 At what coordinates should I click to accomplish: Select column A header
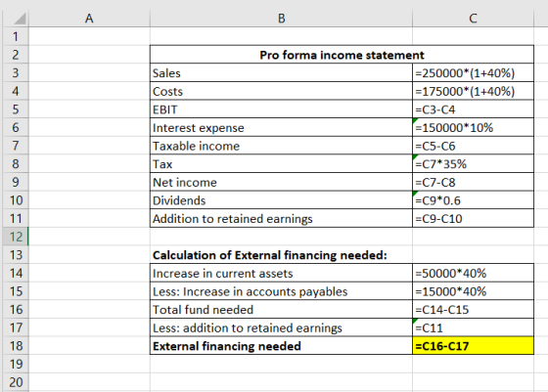(x=89, y=19)
